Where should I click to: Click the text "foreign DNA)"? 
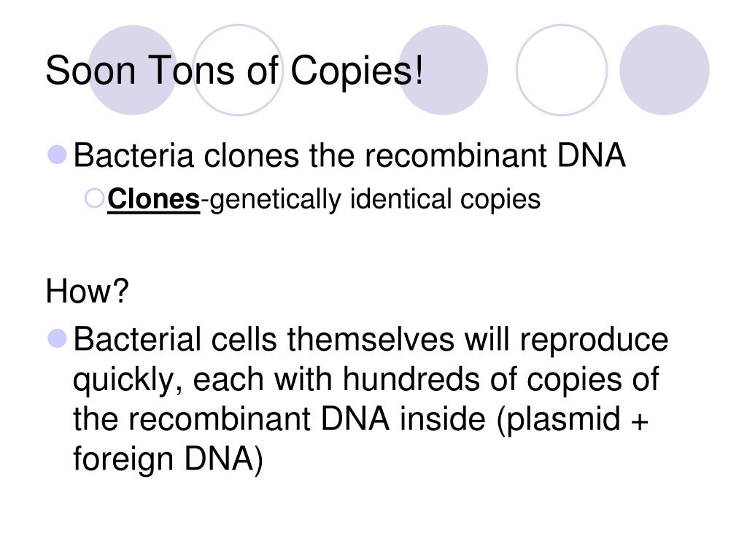(169, 459)
